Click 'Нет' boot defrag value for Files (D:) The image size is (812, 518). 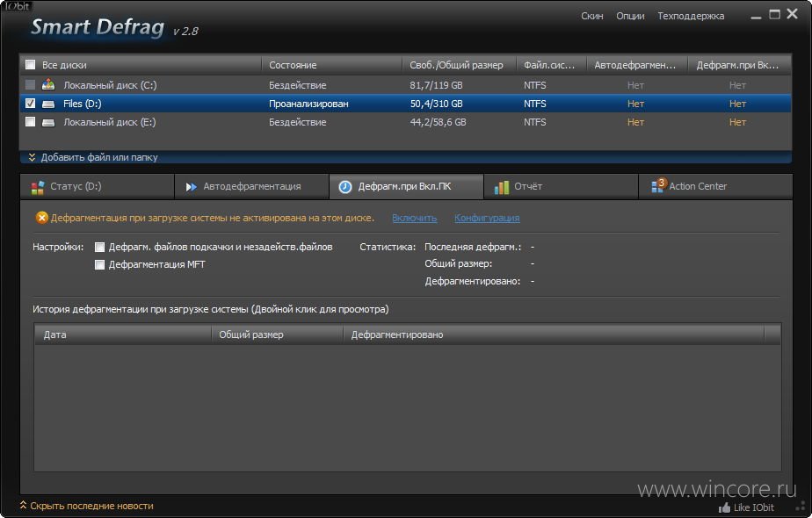737,104
